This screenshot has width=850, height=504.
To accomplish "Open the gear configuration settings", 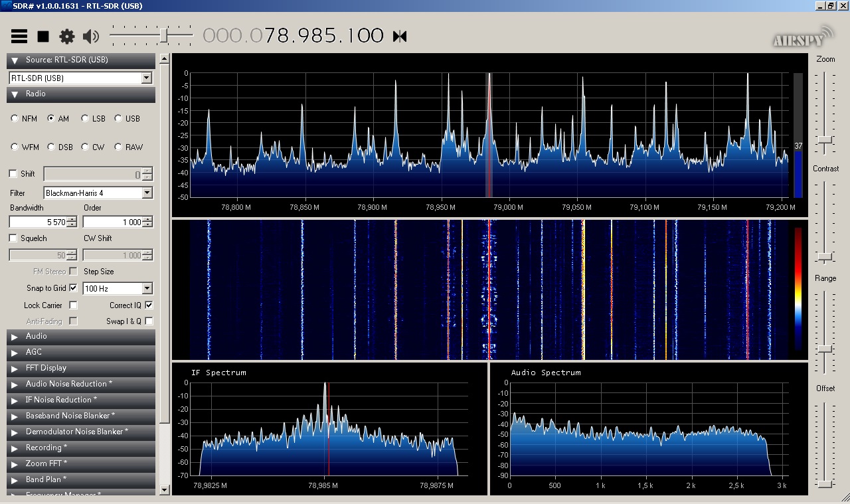I will [x=67, y=37].
